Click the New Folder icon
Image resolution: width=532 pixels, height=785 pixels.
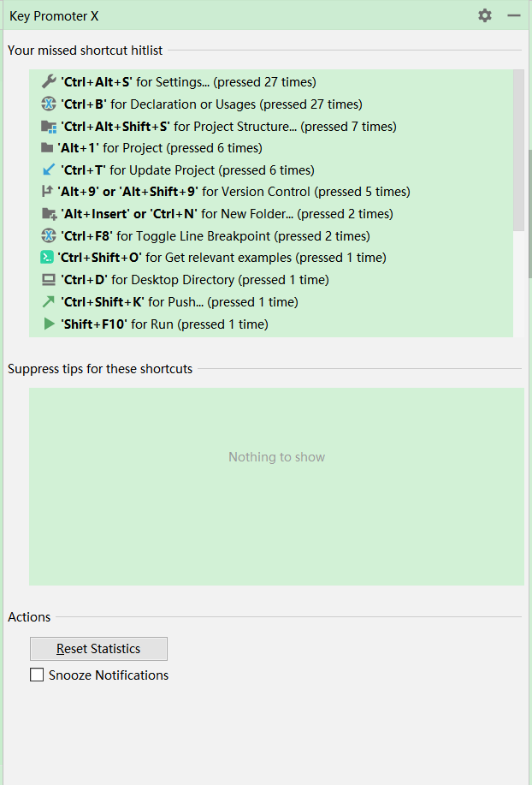[x=48, y=214]
